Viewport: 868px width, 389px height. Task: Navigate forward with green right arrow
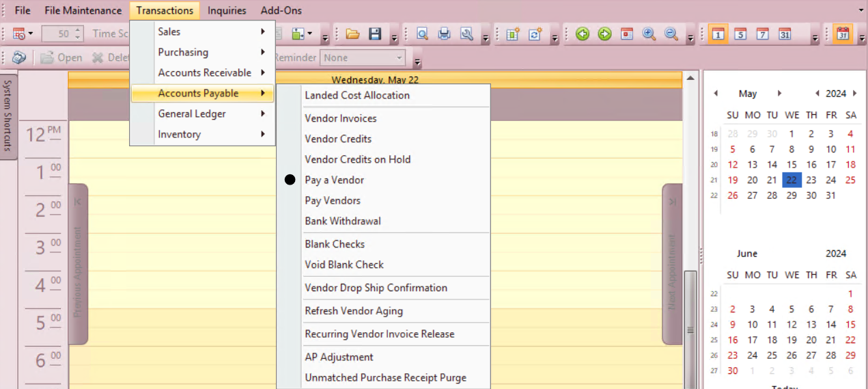604,33
